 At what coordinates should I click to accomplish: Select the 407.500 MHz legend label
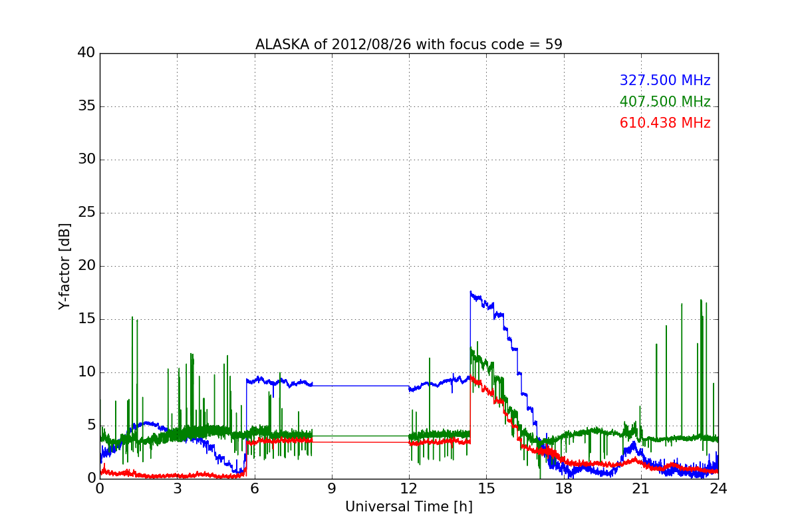(x=665, y=102)
